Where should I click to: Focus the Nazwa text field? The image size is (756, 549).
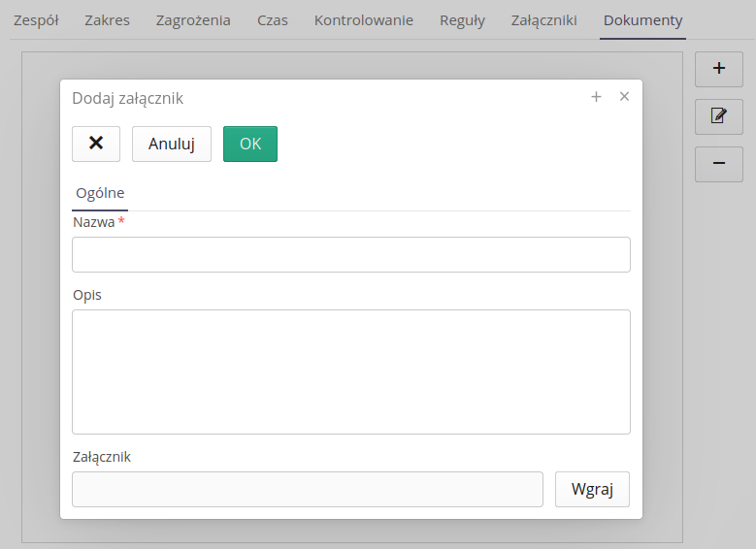click(350, 254)
